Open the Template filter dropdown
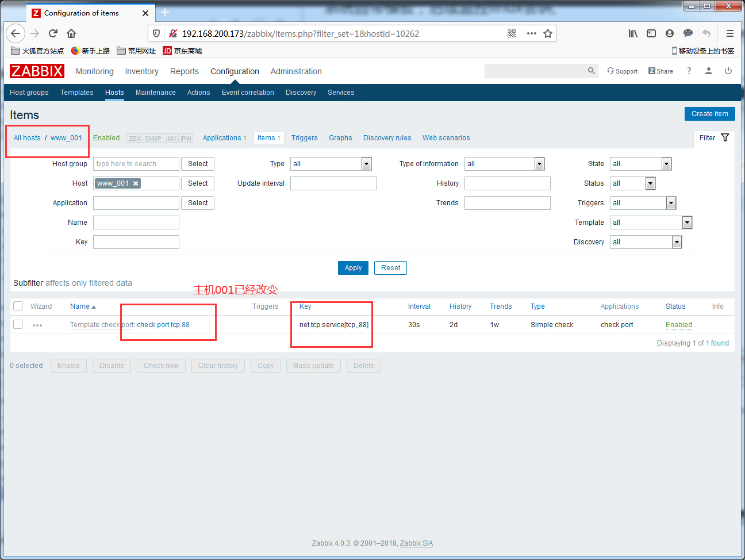The width and height of the screenshot is (745, 560). 651,223
